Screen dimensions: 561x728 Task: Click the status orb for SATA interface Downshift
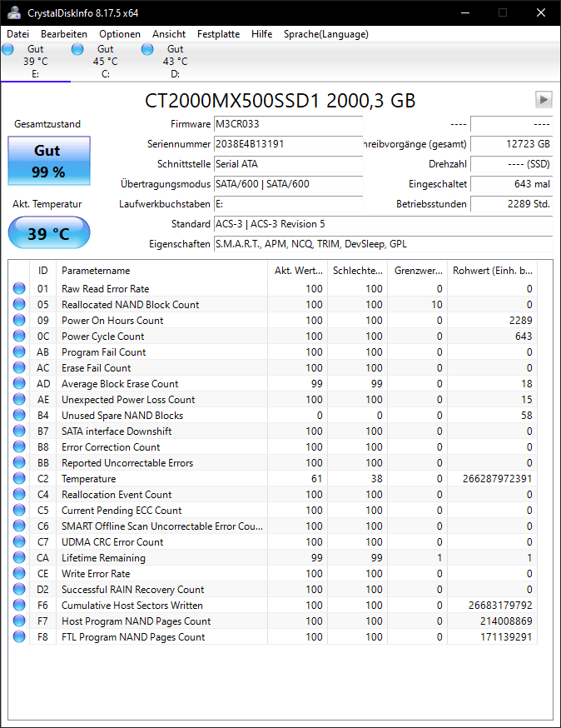[x=19, y=431]
